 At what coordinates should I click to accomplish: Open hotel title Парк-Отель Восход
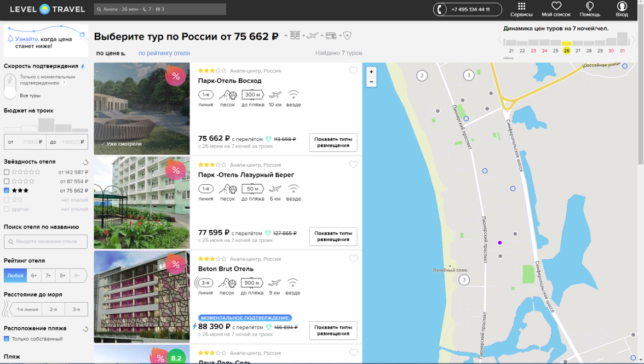pos(229,81)
